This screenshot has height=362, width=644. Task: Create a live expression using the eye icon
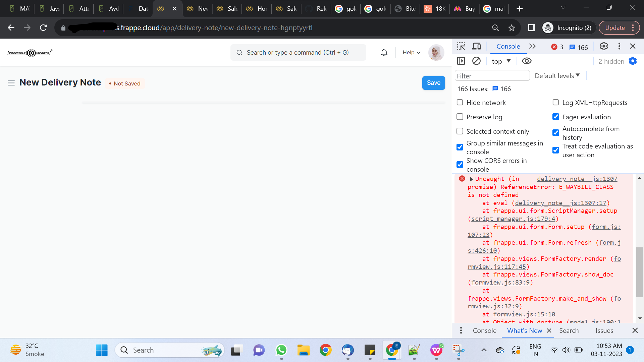[527, 61]
